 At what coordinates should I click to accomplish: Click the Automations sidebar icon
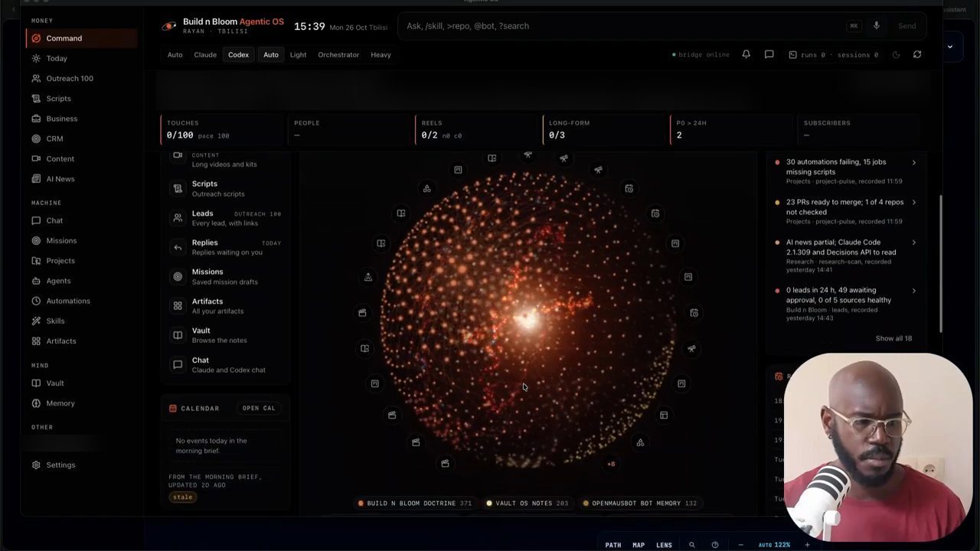(36, 301)
